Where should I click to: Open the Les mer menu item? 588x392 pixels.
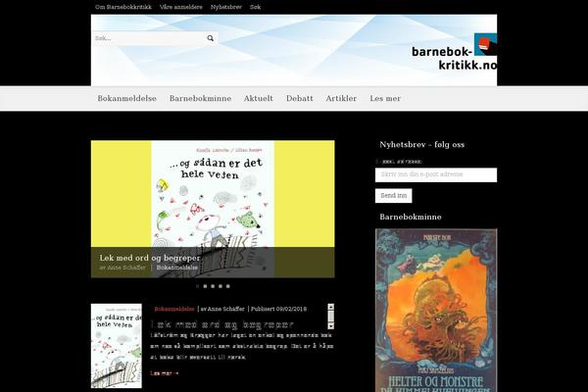(385, 98)
